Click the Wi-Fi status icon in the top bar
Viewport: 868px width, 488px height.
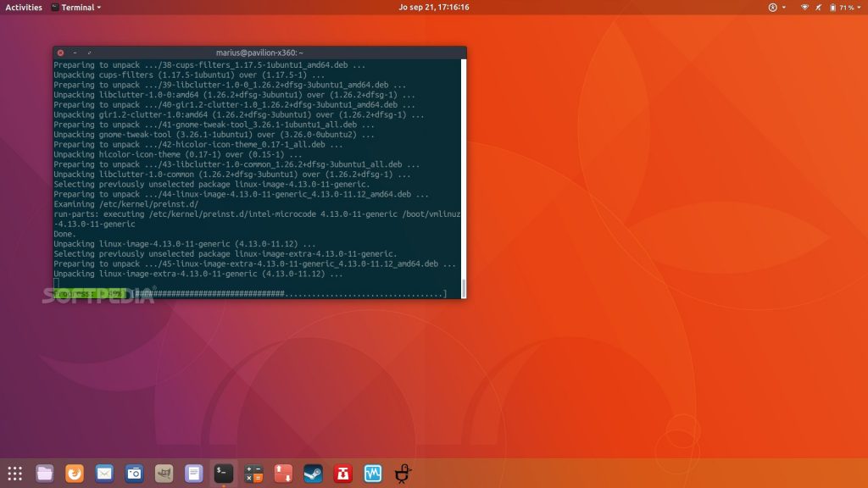[x=805, y=8]
